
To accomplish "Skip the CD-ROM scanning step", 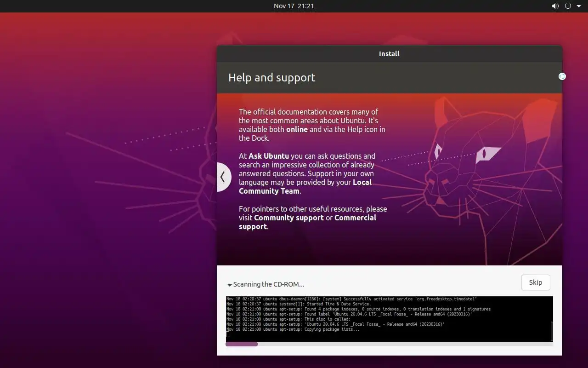I will click(536, 282).
